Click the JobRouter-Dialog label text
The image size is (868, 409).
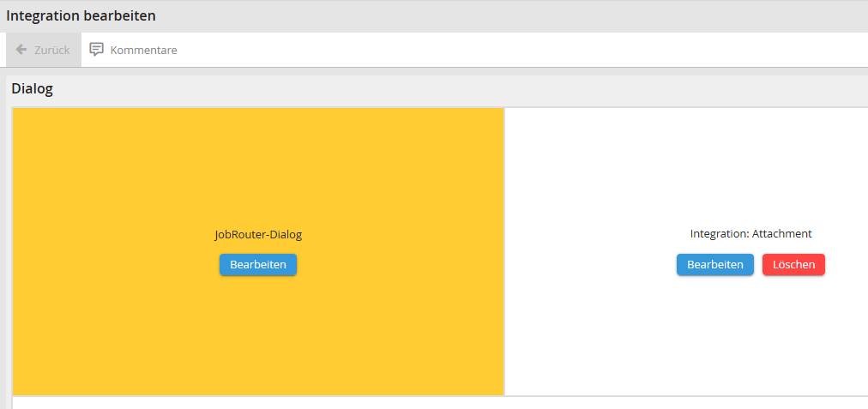[x=258, y=234]
